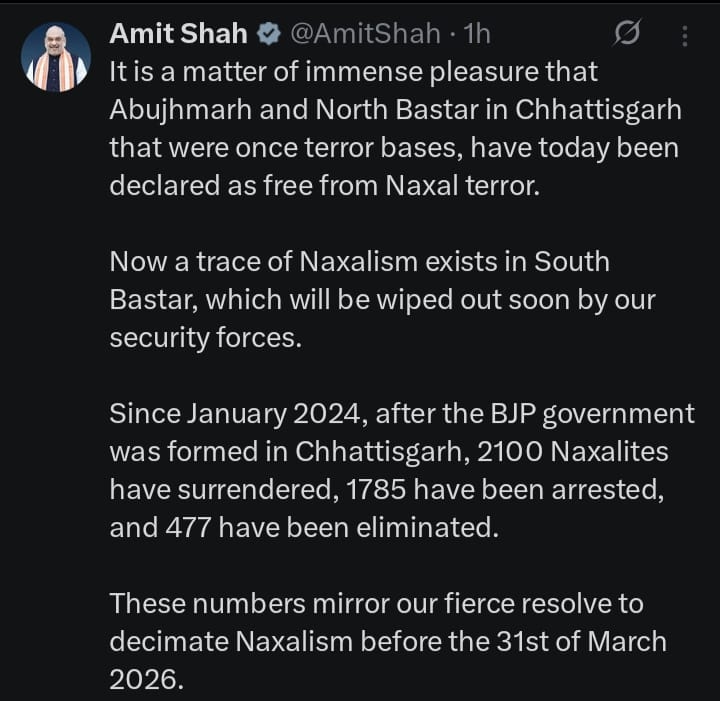The height and width of the screenshot is (701, 720).
Task: Open the three-dot more options menu
Action: tap(685, 36)
